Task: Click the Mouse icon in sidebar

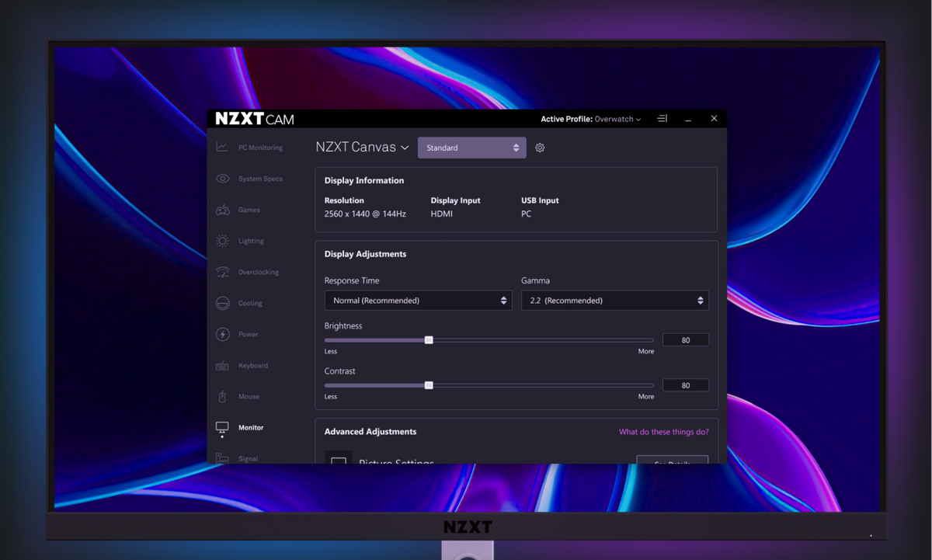Action: 222,396
